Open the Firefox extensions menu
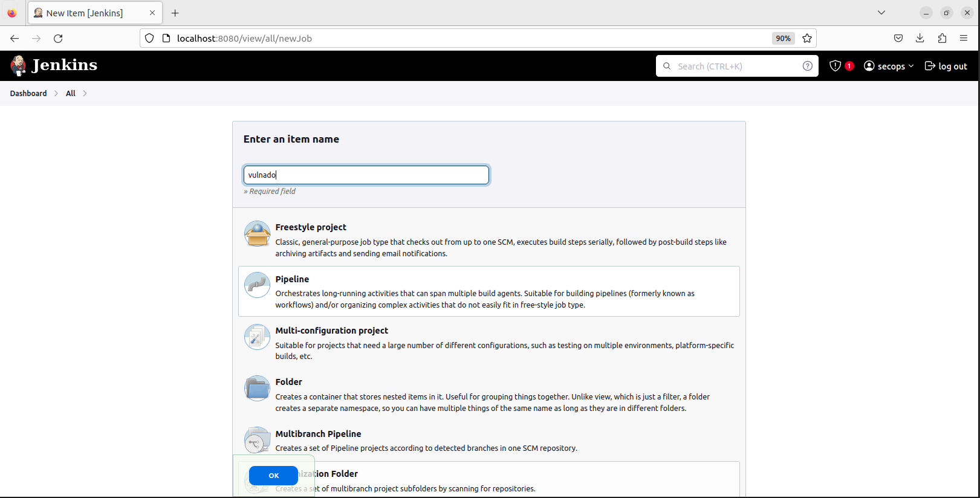This screenshot has width=980, height=498. [942, 38]
